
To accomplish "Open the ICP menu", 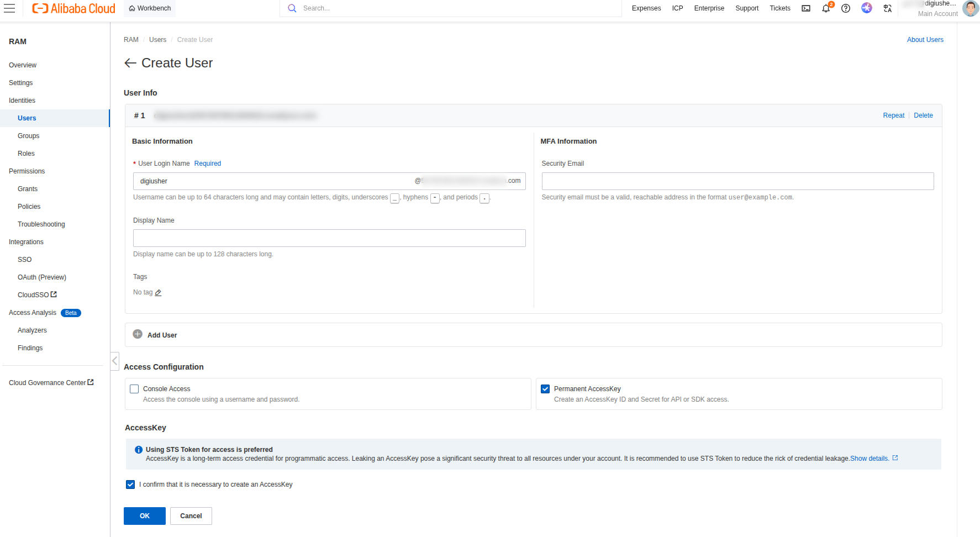I will [677, 8].
